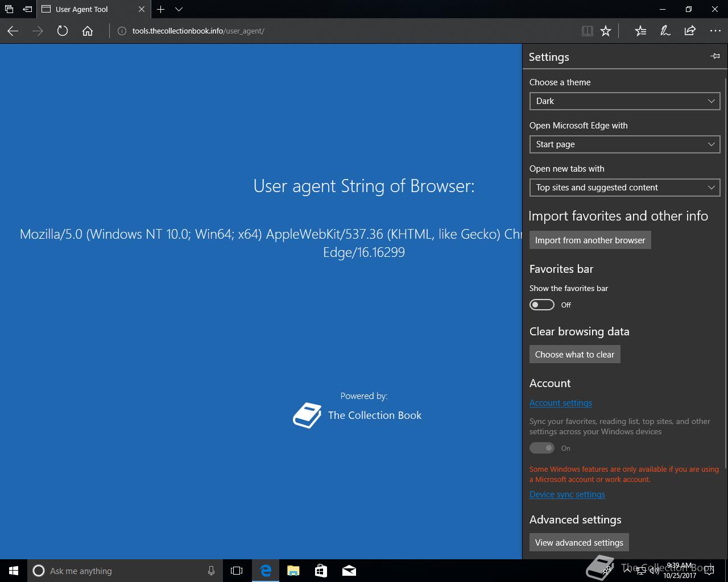Open reading view book icon
Screen dimensions: 728x582
coord(588,31)
